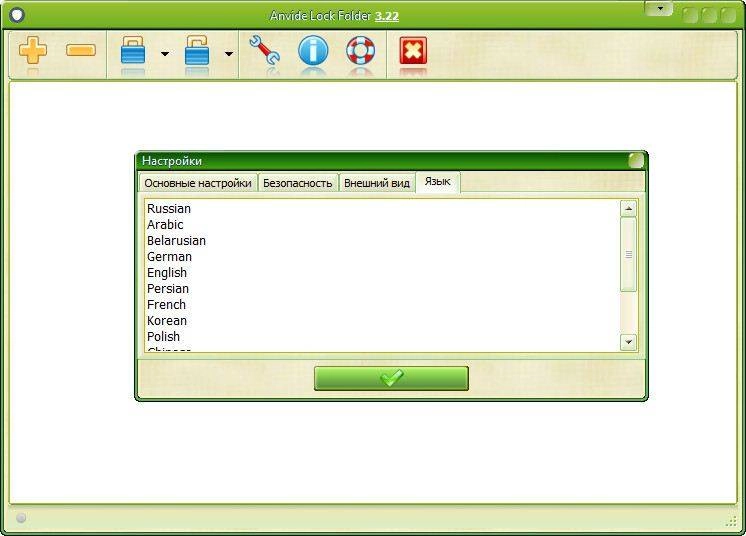746x536 pixels.
Task: Click the open padlock Unlock icon
Action: tap(196, 50)
